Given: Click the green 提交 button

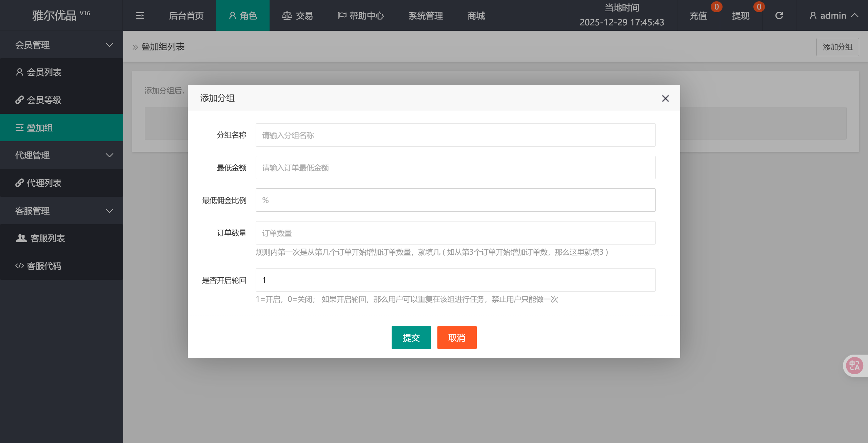Looking at the screenshot, I should click(411, 337).
